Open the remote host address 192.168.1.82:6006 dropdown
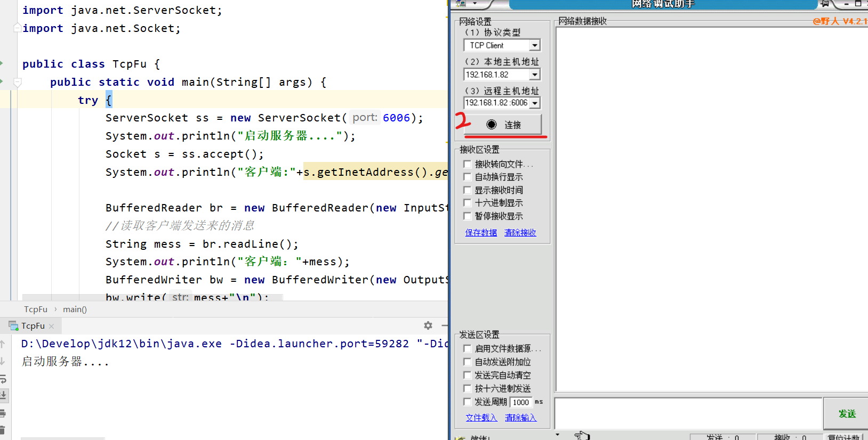Image resolution: width=868 pixels, height=440 pixels. tap(535, 103)
